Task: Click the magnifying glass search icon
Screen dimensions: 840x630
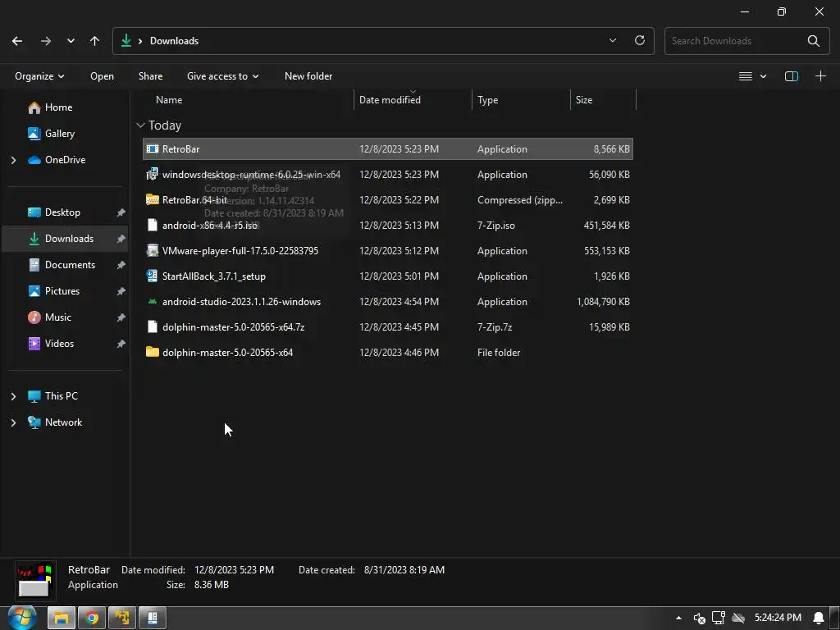Action: [x=813, y=41]
